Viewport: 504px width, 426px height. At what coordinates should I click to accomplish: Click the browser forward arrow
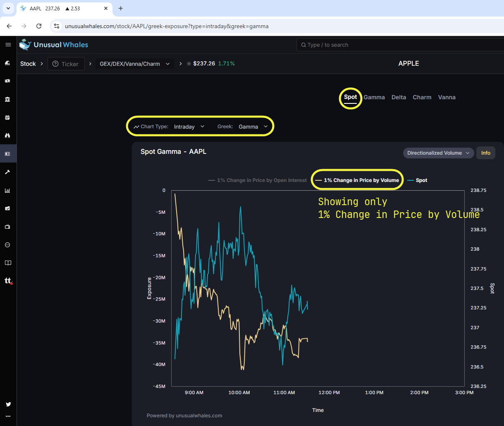click(24, 26)
